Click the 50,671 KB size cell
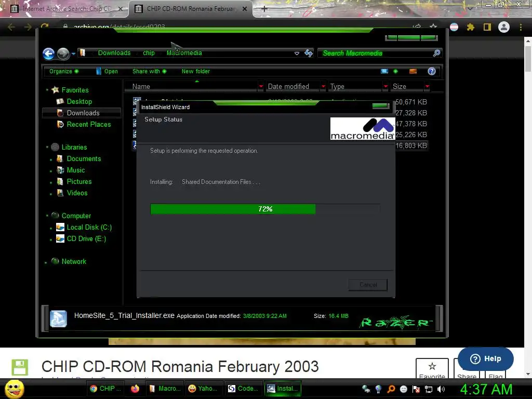This screenshot has width=532, height=399. coord(411,102)
